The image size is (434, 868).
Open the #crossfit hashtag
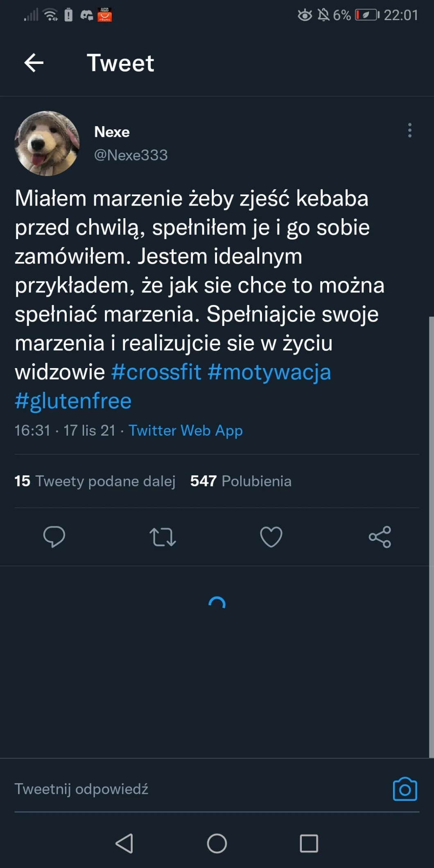[156, 372]
